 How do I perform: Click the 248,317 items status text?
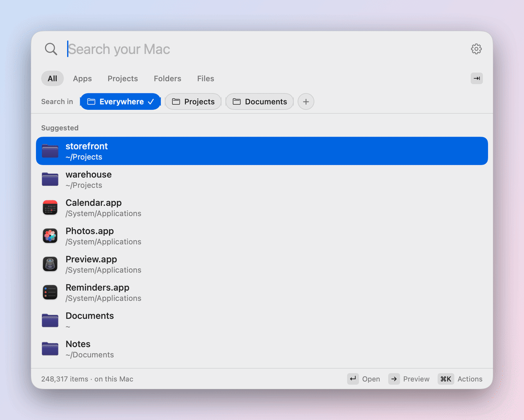pos(87,379)
